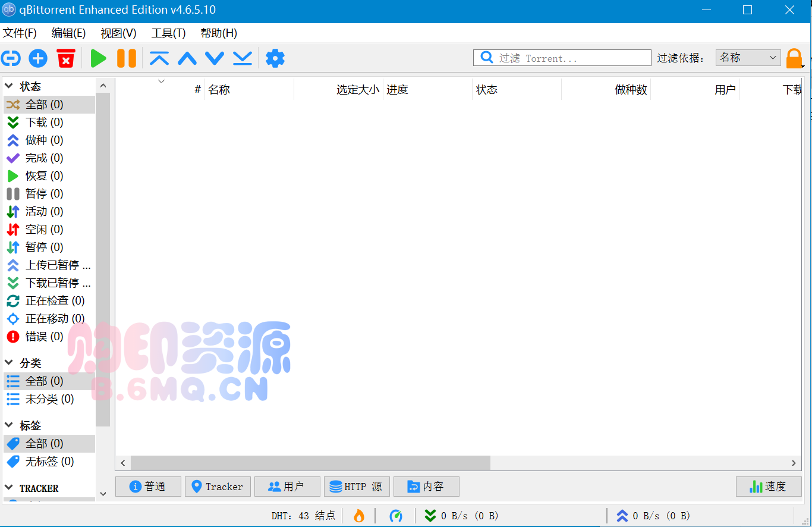Screen dimensions: 812x527
Task: Select status filter 下载 (0)
Action: pyautogui.click(x=49, y=123)
